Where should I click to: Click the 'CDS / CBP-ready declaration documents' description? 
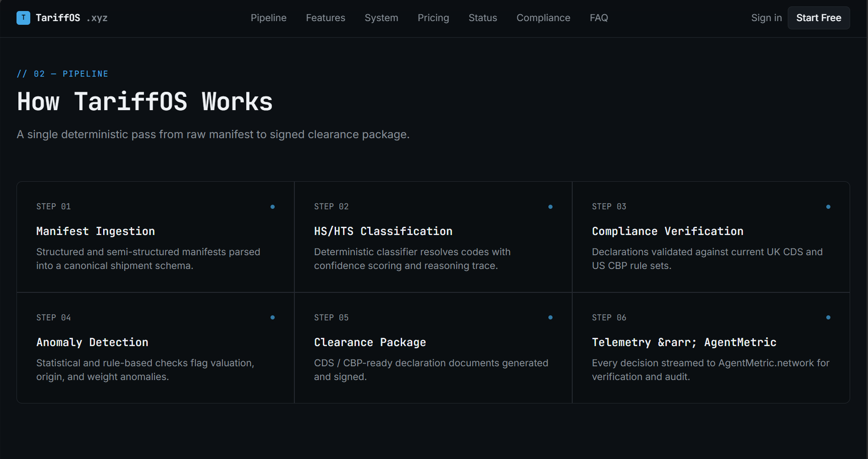coord(431,370)
